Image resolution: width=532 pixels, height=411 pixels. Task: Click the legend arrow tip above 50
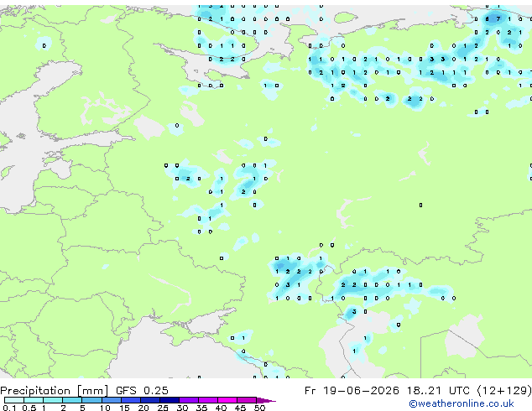[x=266, y=400]
